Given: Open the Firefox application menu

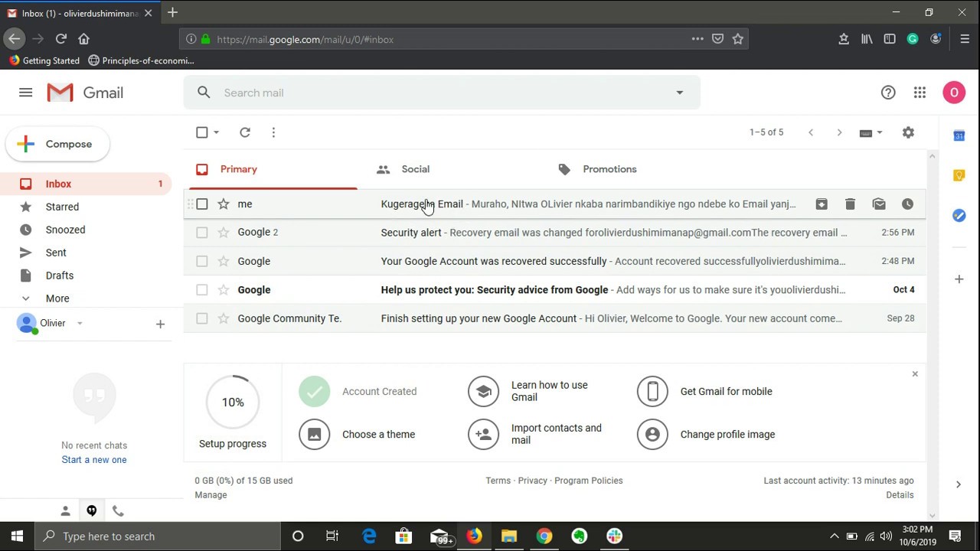Looking at the screenshot, I should point(965,39).
